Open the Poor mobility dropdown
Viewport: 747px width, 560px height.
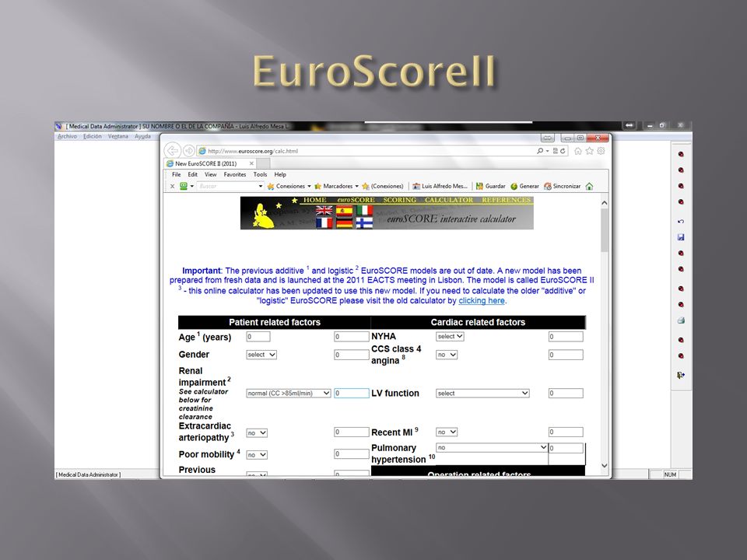coord(257,455)
